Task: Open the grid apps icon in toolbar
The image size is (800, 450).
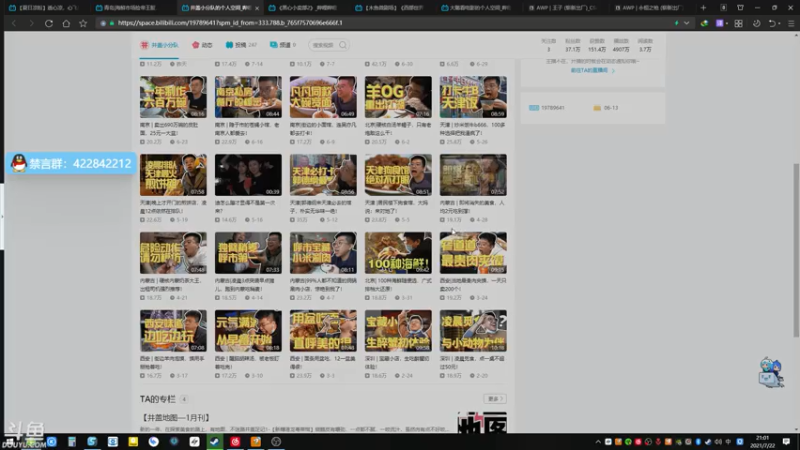Action: [738, 23]
